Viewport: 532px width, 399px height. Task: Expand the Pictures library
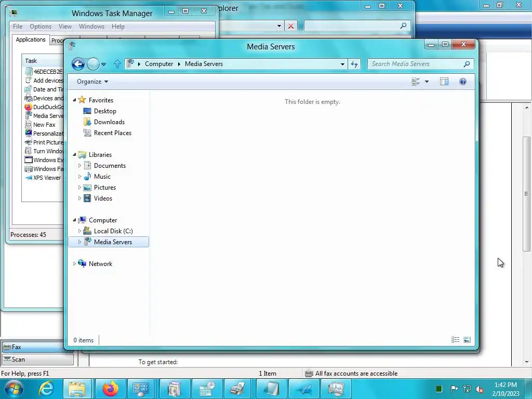[x=79, y=187]
